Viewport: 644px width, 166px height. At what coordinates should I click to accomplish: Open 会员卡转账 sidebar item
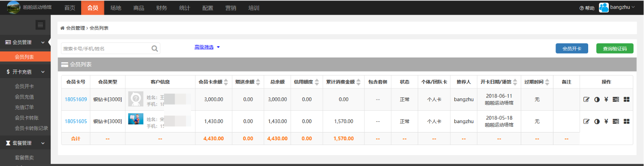click(27, 118)
